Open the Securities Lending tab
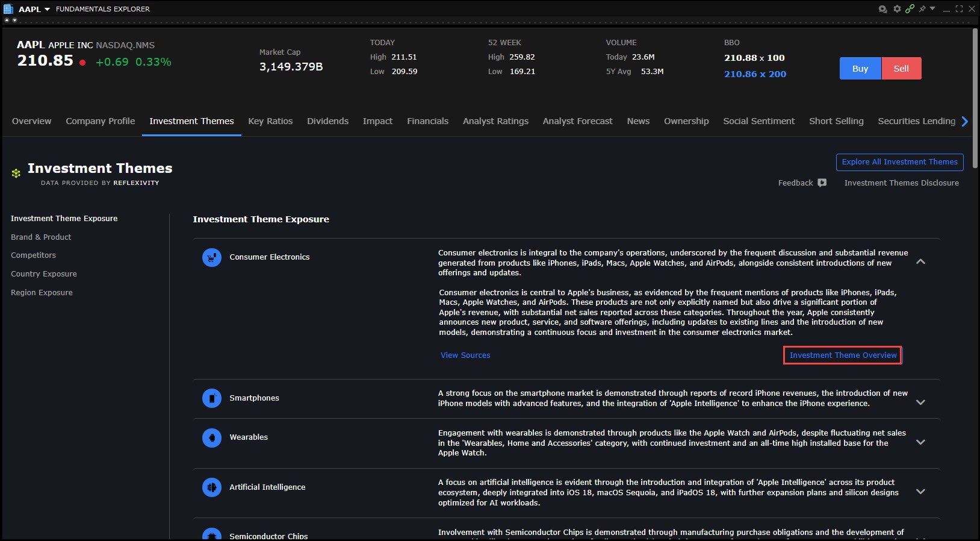 coord(917,121)
